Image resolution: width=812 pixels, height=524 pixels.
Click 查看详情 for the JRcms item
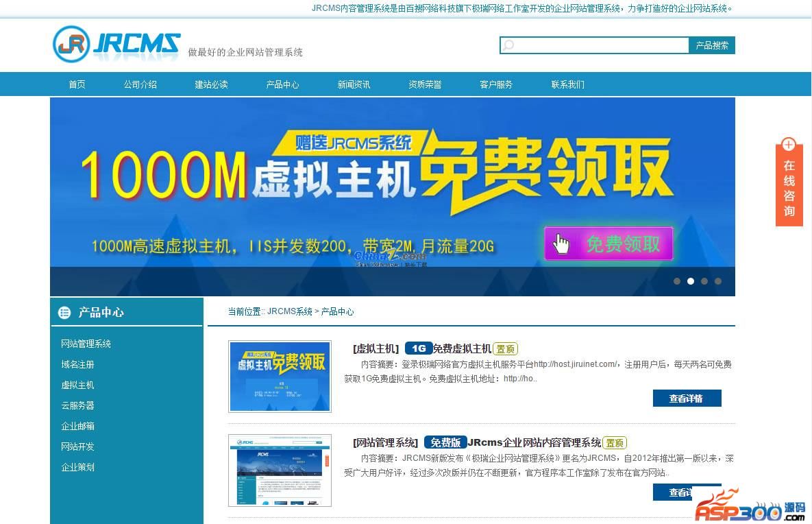coord(687,492)
